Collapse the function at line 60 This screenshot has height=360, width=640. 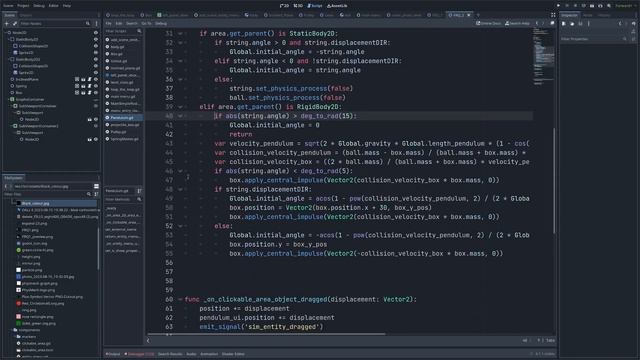click(x=180, y=300)
